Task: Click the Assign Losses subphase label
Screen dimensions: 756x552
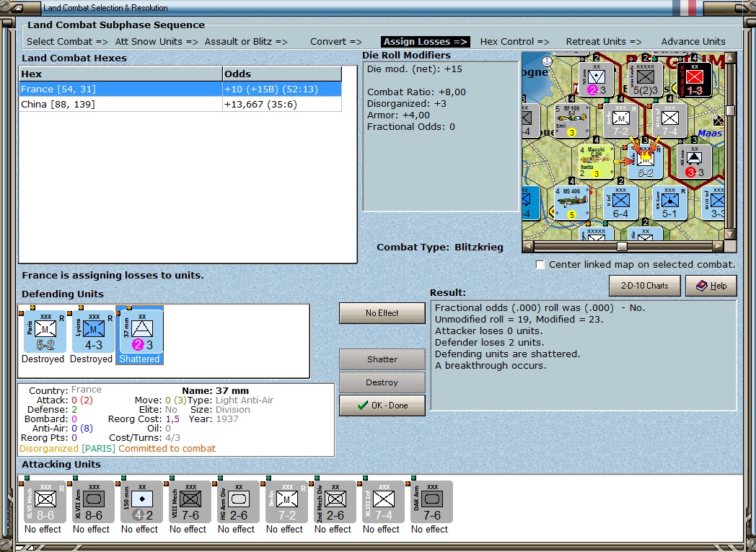Action: [426, 41]
